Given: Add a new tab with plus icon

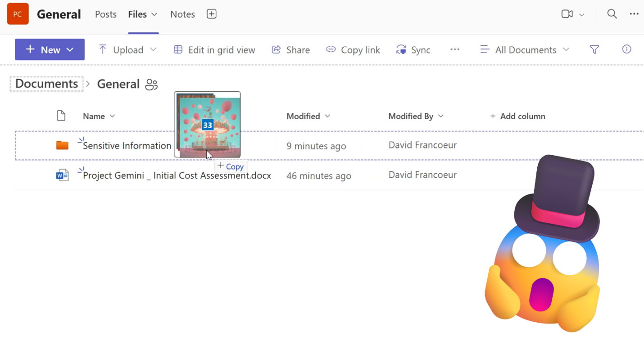Looking at the screenshot, I should coord(211,14).
